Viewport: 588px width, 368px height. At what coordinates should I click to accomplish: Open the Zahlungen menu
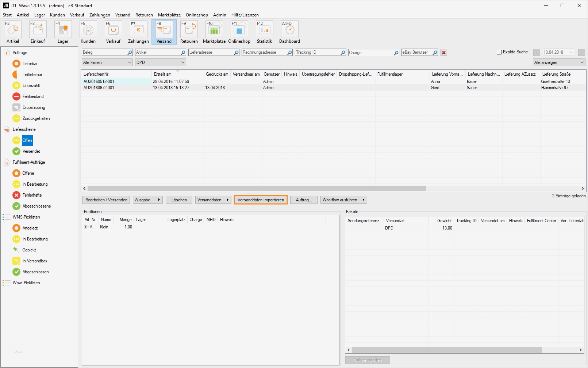click(100, 15)
